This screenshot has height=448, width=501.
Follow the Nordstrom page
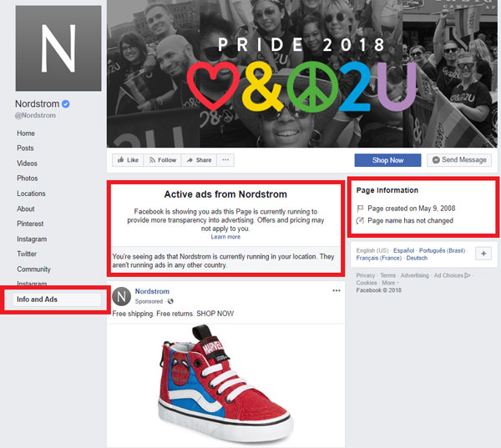pyautogui.click(x=162, y=160)
